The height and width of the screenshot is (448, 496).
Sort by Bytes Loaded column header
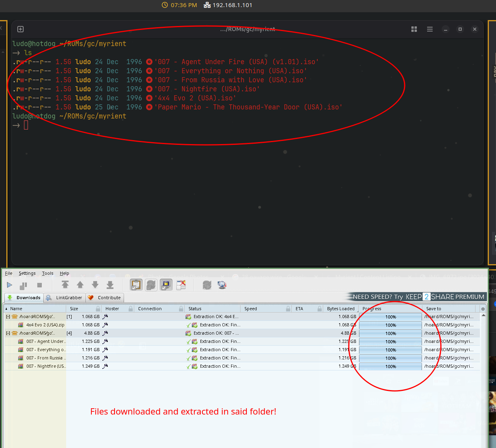[x=341, y=309]
